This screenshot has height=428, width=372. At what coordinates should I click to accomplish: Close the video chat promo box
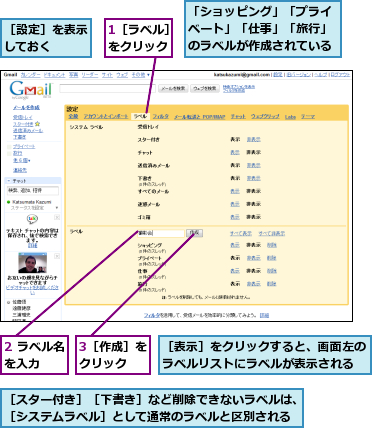point(57,256)
